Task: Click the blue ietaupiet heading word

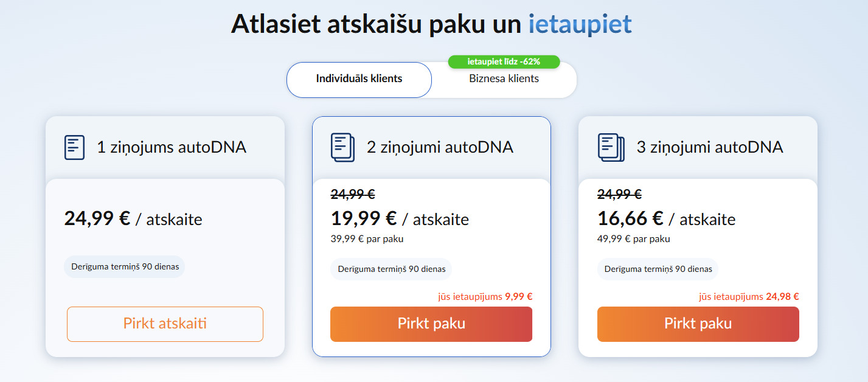Action: [579, 24]
